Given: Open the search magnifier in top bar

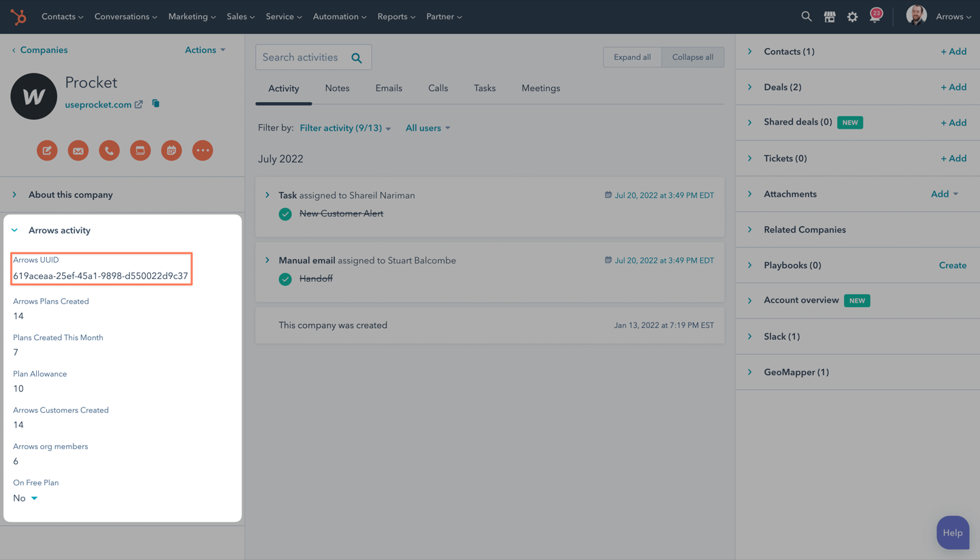Looking at the screenshot, I should [x=806, y=16].
